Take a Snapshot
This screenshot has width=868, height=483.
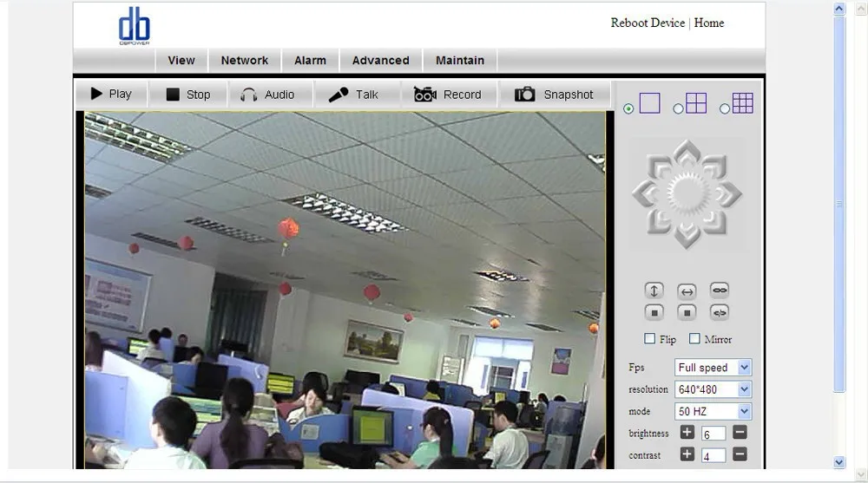(554, 95)
